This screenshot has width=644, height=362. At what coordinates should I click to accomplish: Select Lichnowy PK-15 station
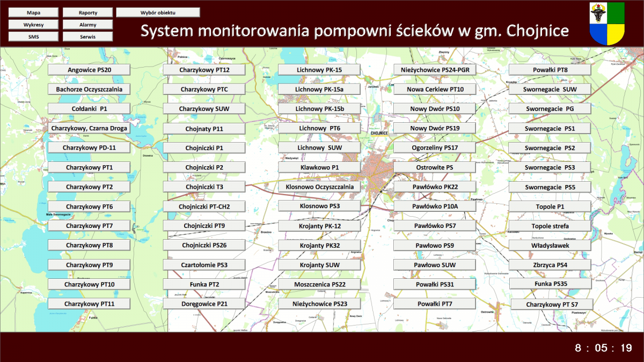[x=320, y=70]
